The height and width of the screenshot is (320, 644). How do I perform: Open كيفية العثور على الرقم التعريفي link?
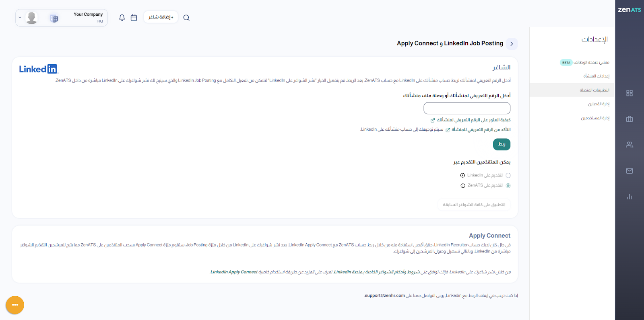473,120
